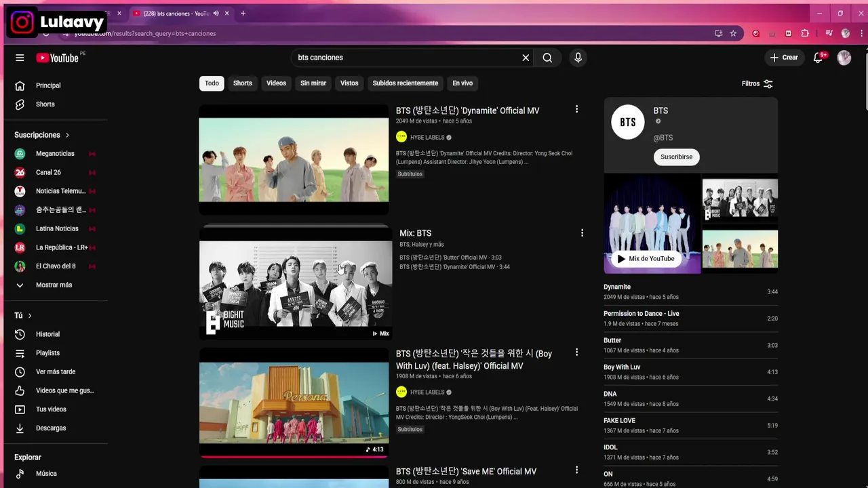
Task: Open options menu for Dynamite video
Action: [576, 109]
